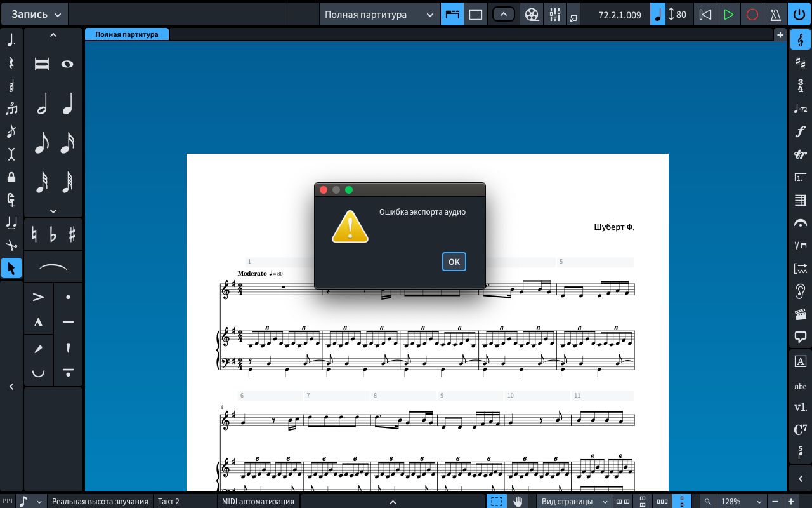The image size is (812, 508).
Task: Toggle the metronome click
Action: click(x=775, y=14)
